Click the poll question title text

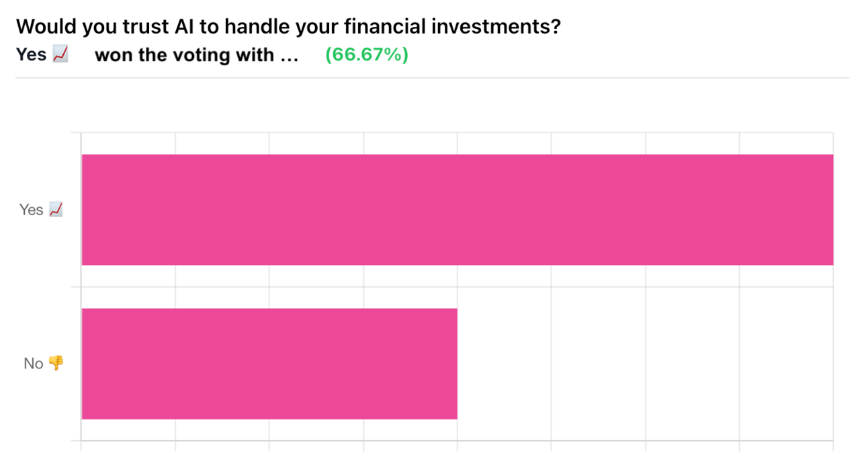(288, 27)
